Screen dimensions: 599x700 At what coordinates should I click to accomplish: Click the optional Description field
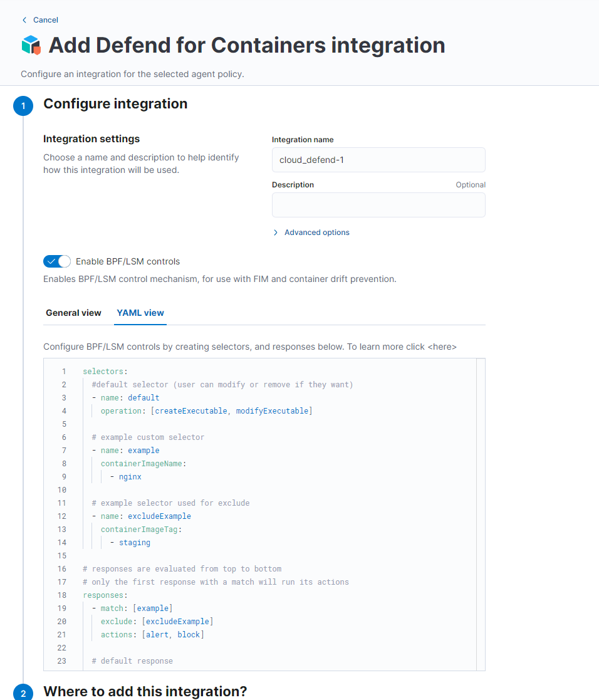pos(378,205)
